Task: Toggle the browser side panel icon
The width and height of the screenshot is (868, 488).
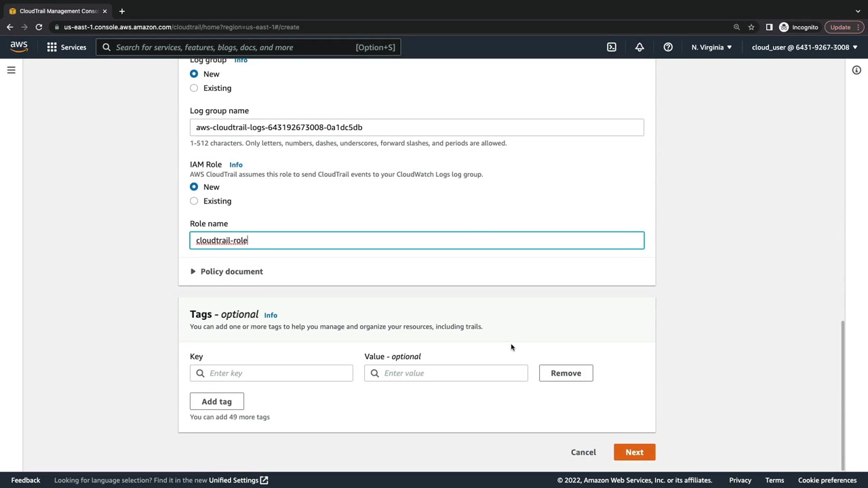Action: (x=769, y=27)
